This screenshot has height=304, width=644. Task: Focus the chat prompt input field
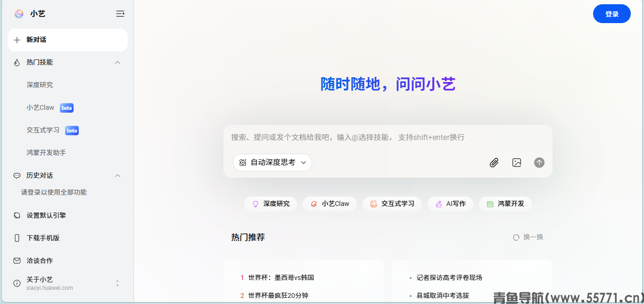(x=388, y=138)
